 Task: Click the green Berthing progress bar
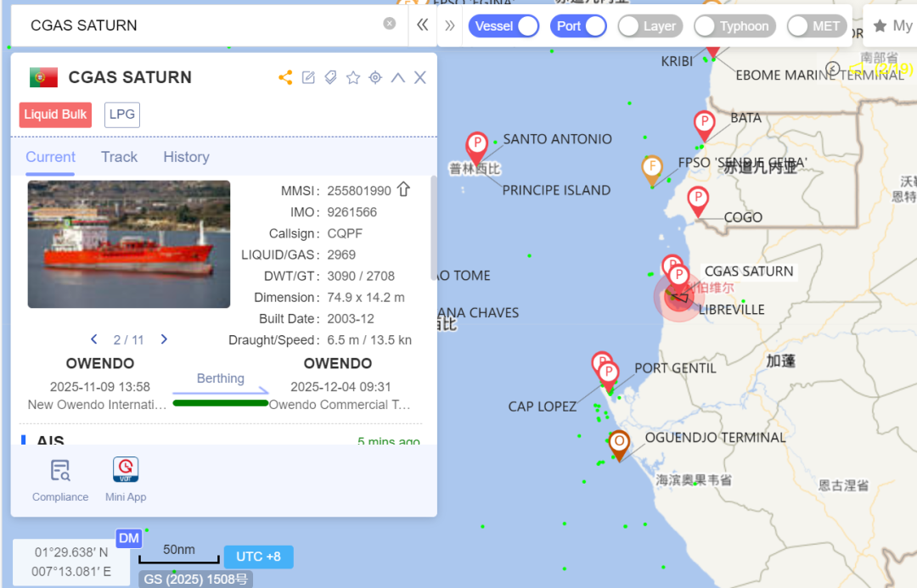tap(221, 402)
